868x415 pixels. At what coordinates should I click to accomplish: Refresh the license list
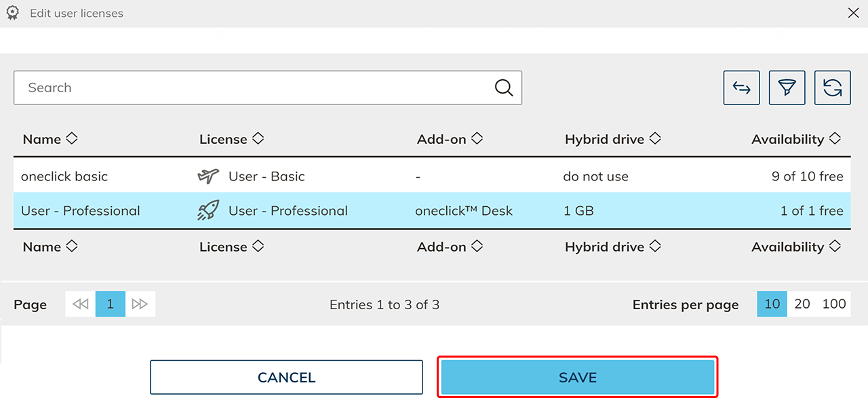832,88
